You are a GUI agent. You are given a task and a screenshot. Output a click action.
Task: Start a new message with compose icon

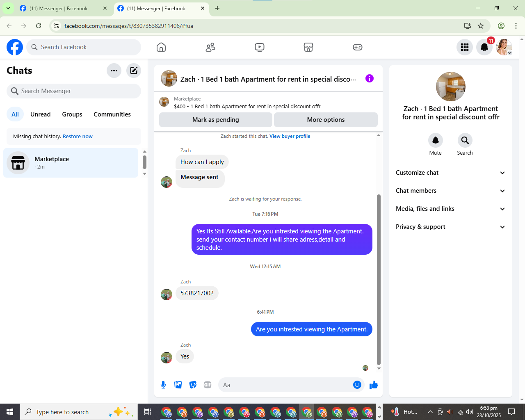click(134, 71)
